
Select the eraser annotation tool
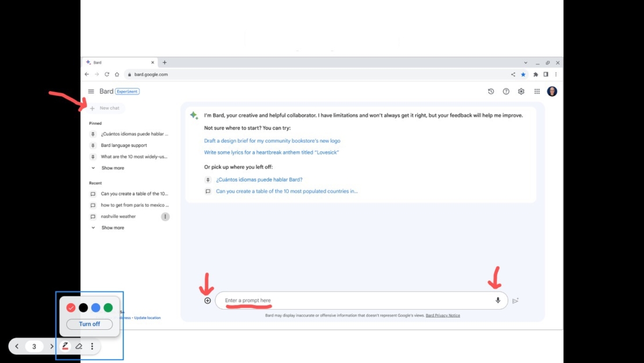coord(79,346)
